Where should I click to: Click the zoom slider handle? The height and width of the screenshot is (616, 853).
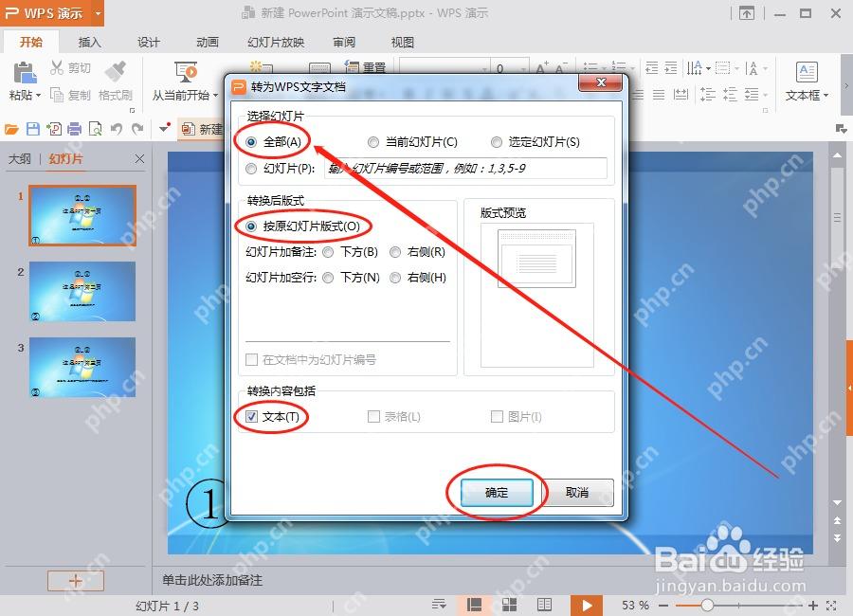707,606
